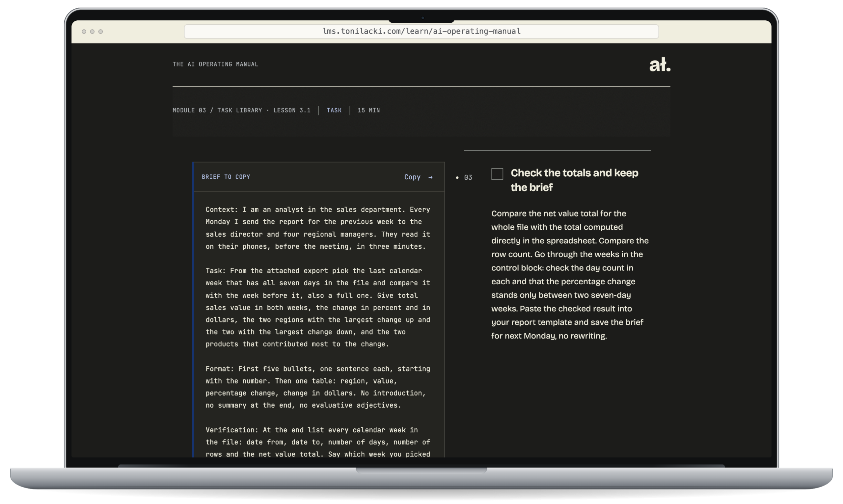Click the paragraph starting 'Verification: At the end'
843x504 pixels.
318,442
